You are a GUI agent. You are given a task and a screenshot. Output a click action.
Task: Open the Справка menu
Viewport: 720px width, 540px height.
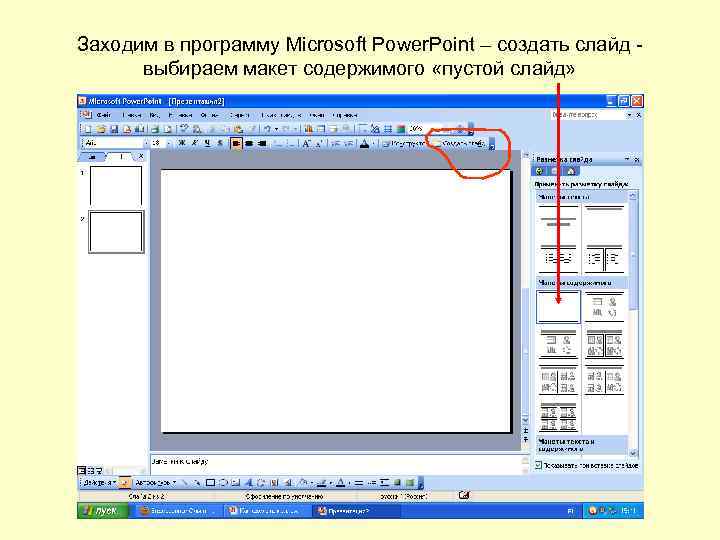pyautogui.click(x=344, y=115)
